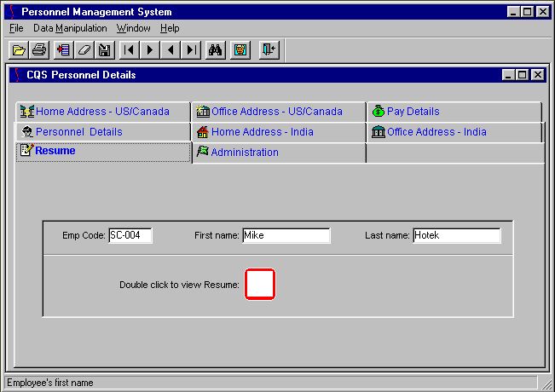Click the insert record toolbar icon

[62, 50]
